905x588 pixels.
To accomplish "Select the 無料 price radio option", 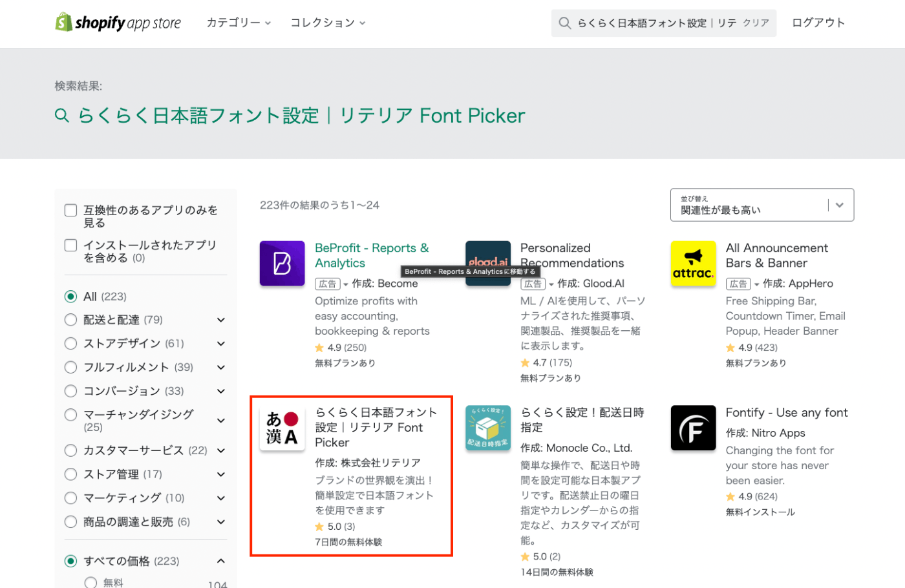I will point(91,583).
